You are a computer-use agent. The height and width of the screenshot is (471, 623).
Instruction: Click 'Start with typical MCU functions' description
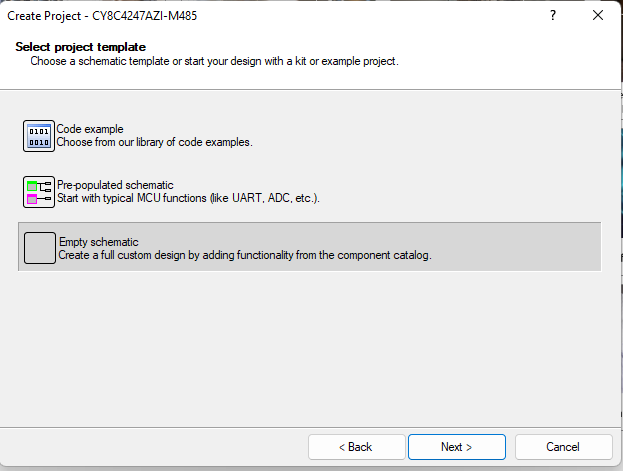click(x=188, y=198)
